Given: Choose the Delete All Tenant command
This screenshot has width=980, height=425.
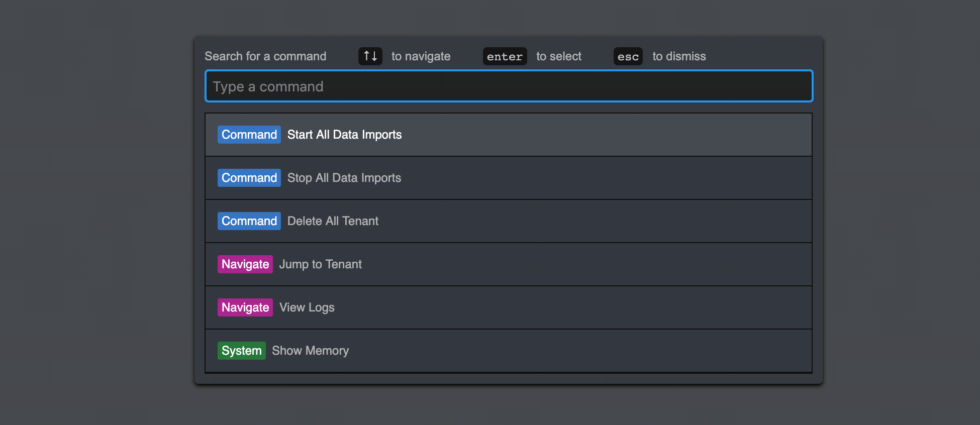Looking at the screenshot, I should click(x=333, y=221).
